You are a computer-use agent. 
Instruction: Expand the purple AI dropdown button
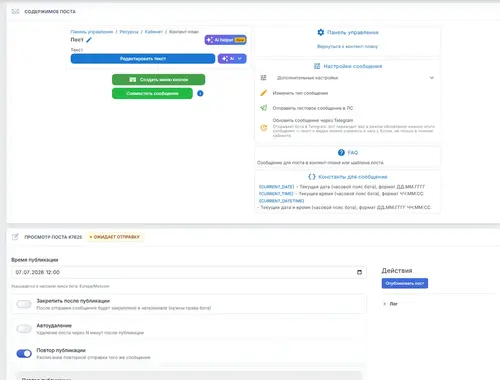232,59
